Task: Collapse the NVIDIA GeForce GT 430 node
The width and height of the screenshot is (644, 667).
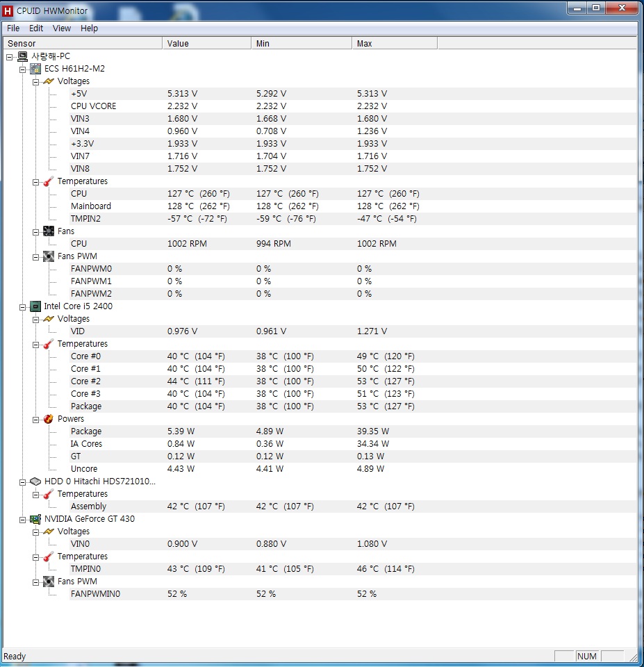Action: tap(22, 520)
